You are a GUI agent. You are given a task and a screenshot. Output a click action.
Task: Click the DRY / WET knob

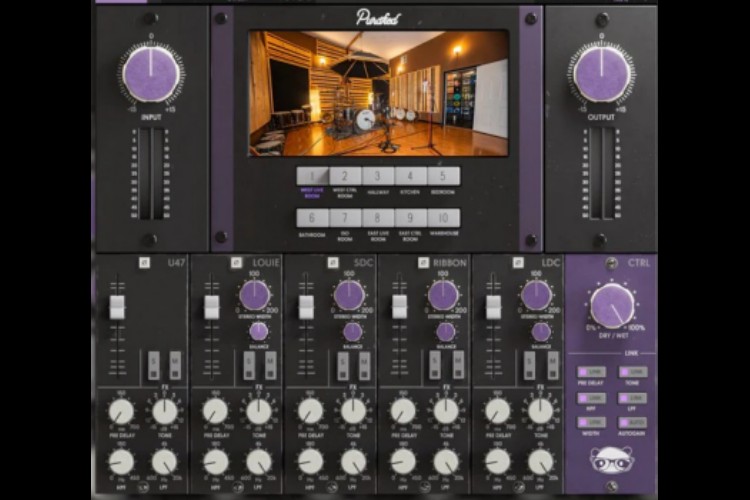pos(613,306)
